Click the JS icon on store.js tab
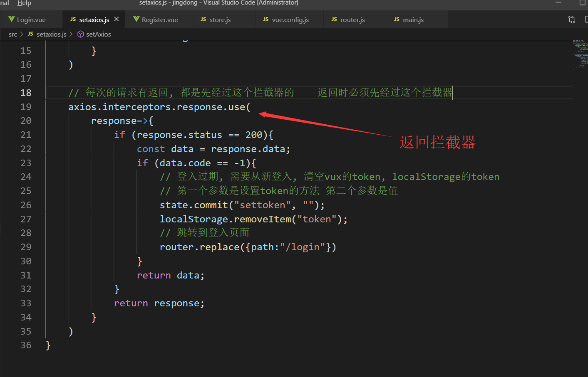The height and width of the screenshot is (377, 588). pos(203,19)
